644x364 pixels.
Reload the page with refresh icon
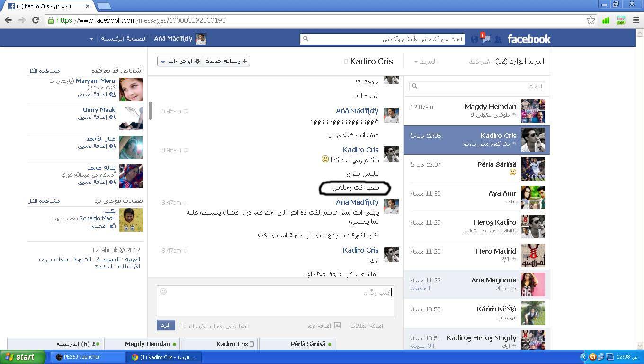pyautogui.click(x=36, y=20)
